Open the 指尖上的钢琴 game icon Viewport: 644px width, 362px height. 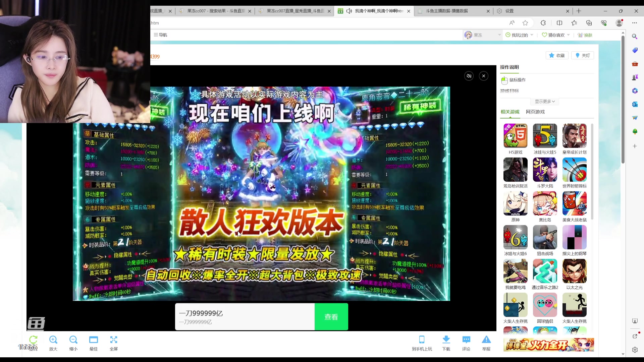pyautogui.click(x=575, y=237)
